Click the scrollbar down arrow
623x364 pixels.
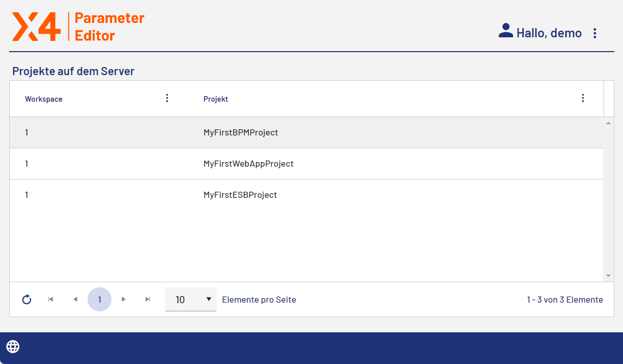tap(608, 276)
